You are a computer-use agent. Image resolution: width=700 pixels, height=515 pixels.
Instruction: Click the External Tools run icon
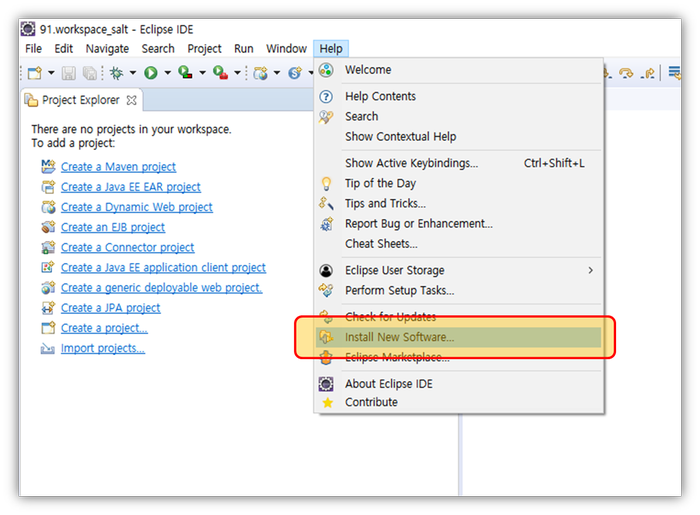coord(220,72)
